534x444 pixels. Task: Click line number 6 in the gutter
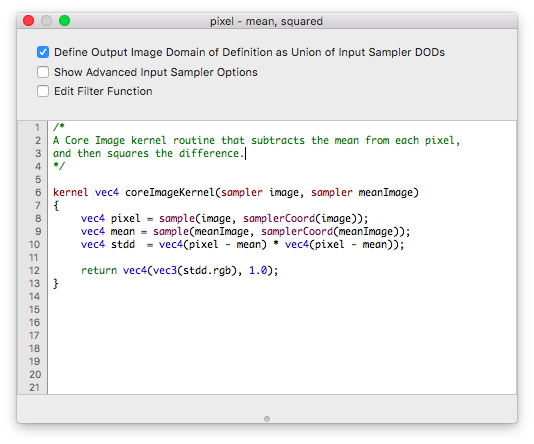(x=38, y=192)
